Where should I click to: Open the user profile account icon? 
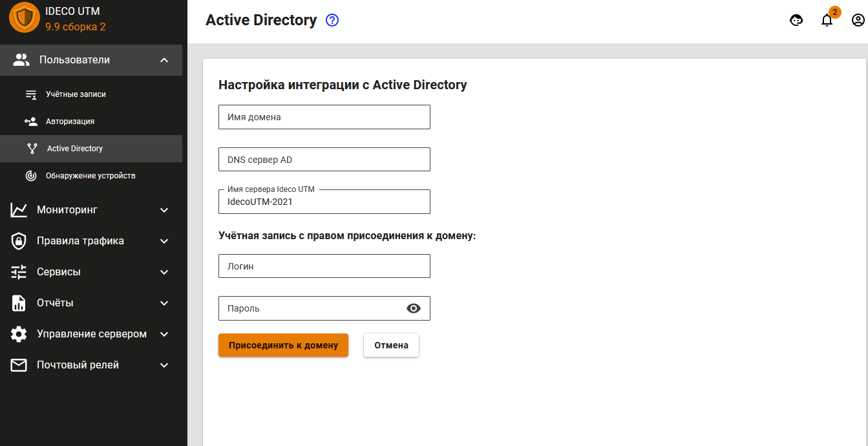point(858,20)
